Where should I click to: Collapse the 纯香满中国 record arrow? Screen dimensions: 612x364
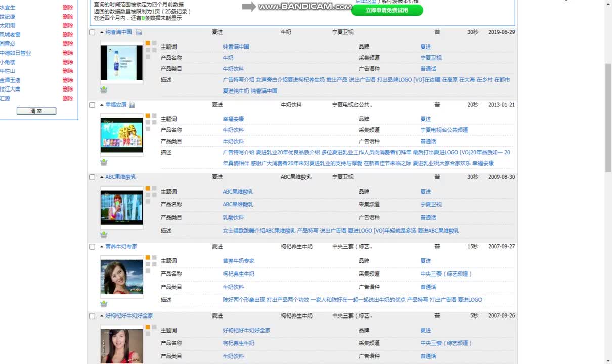pyautogui.click(x=102, y=32)
